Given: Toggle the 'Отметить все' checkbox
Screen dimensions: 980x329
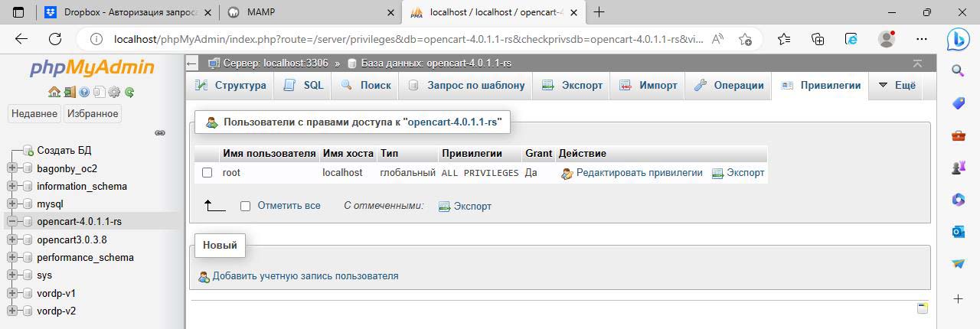Looking at the screenshot, I should (x=245, y=206).
